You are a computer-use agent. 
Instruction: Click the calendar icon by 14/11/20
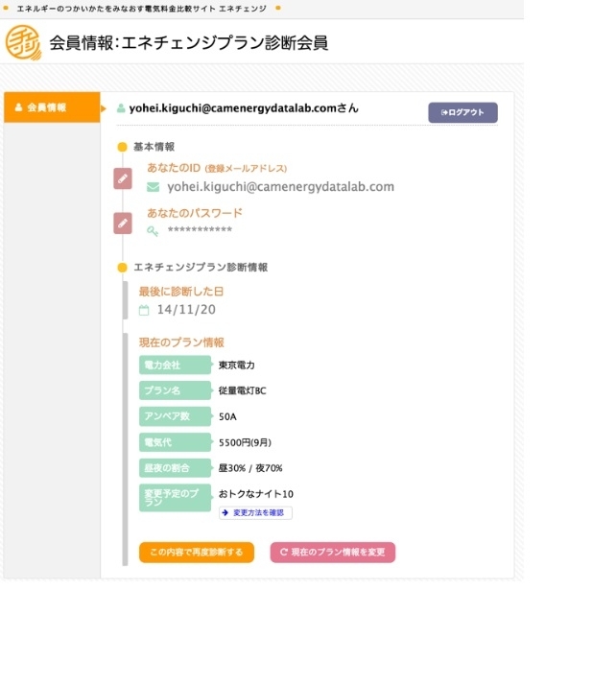(144, 310)
